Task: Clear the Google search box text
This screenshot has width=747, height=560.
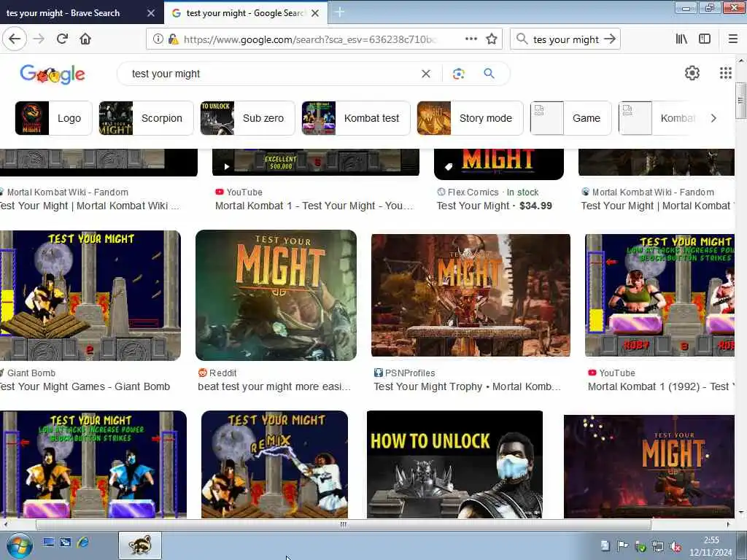Action: point(426,74)
